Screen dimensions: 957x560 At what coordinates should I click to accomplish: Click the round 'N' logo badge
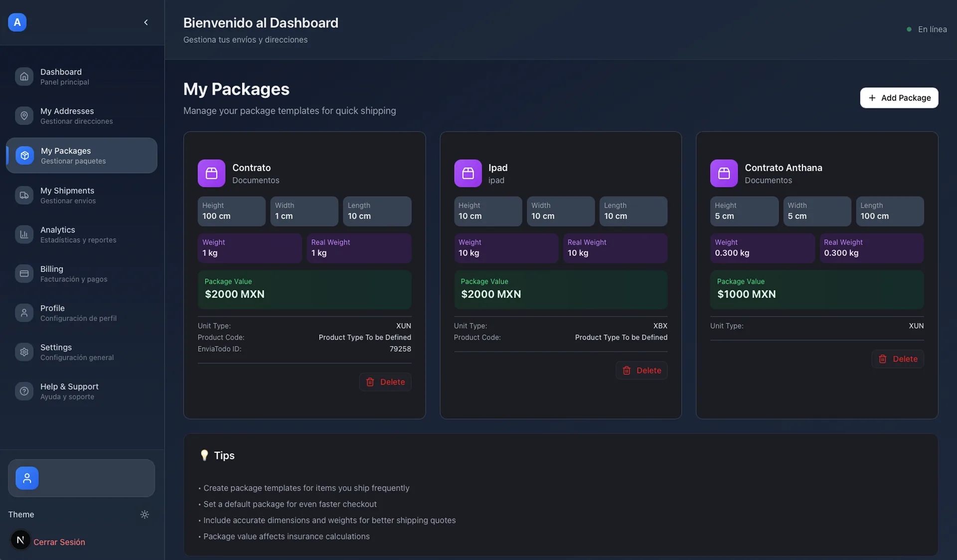(x=20, y=540)
